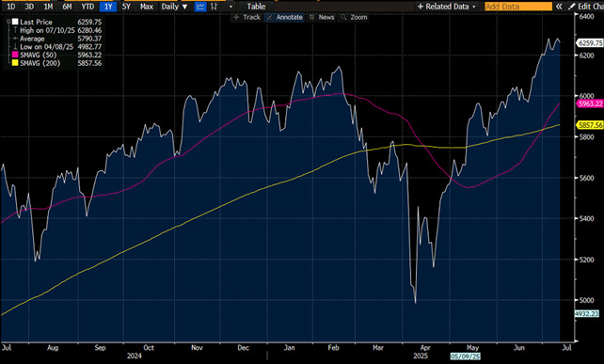Image resolution: width=604 pixels, height=364 pixels.
Task: Expand the Related Data dropdown
Action: pos(447,7)
